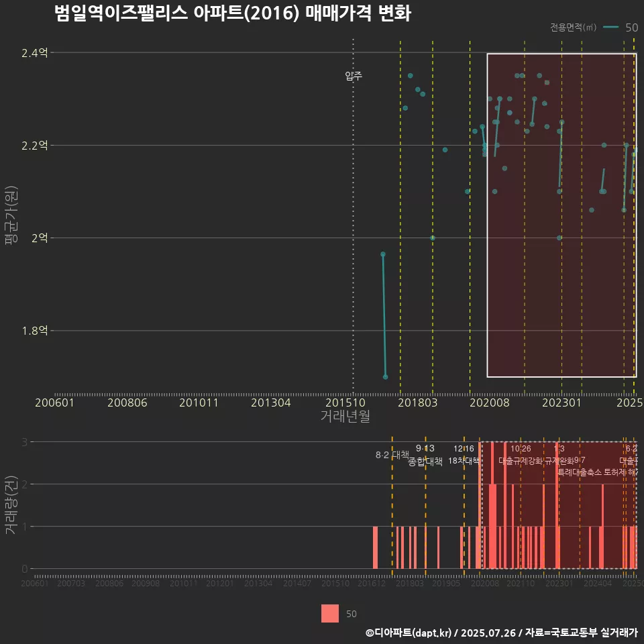Click the 200806 label on the price chart axis
644x644 pixels.
127,402
